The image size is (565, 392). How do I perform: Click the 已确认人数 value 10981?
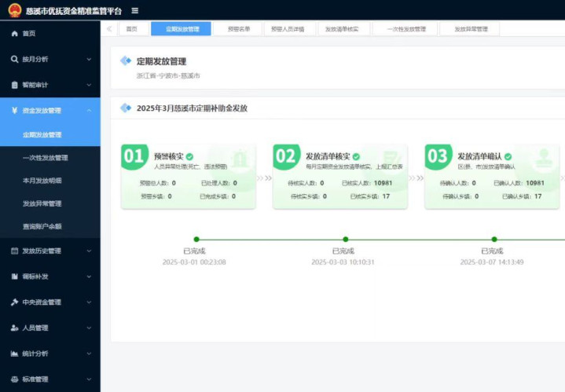tap(535, 183)
